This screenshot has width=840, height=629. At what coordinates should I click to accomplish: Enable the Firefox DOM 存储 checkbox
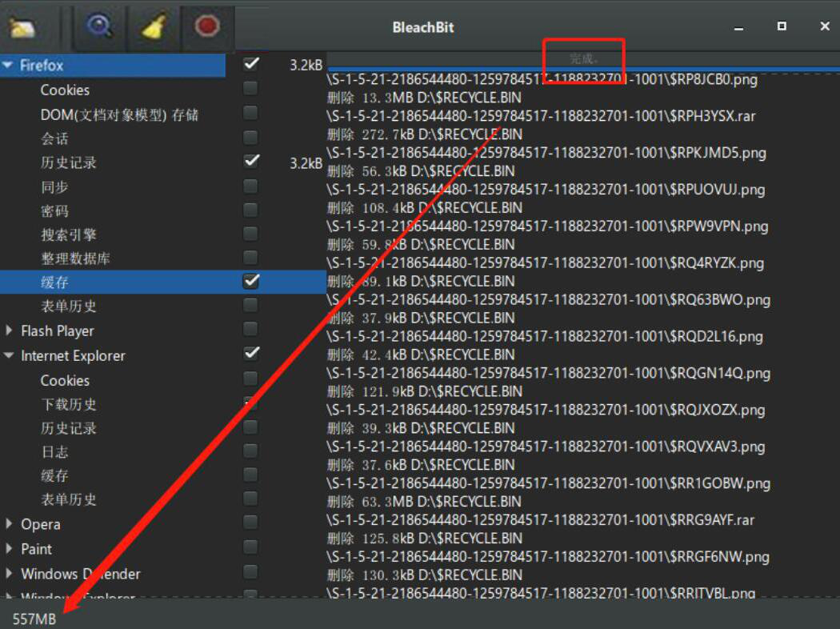tap(250, 113)
